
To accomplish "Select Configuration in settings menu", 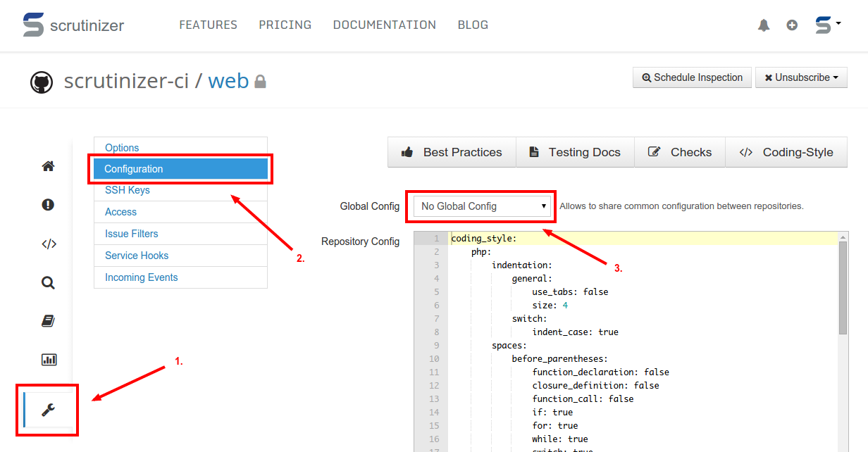I will [180, 169].
